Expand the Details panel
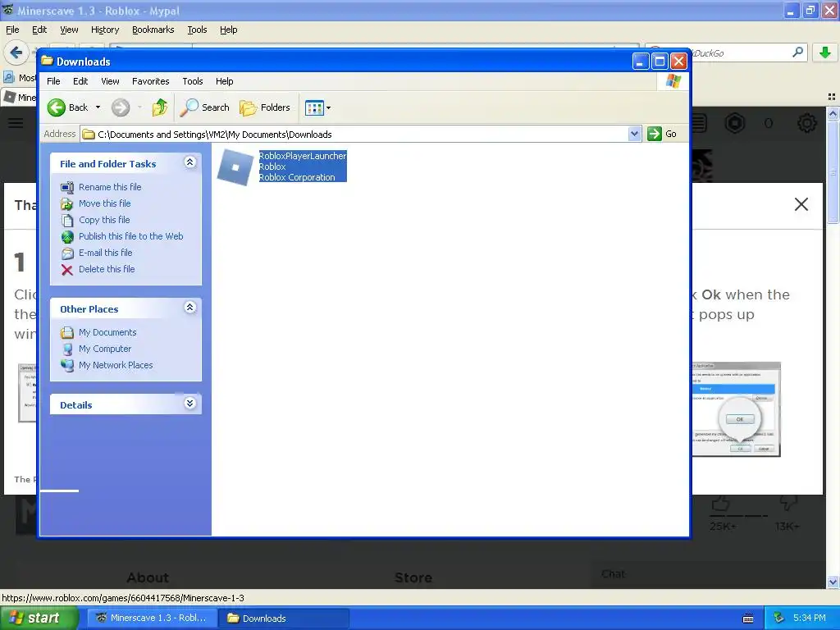 tap(189, 404)
